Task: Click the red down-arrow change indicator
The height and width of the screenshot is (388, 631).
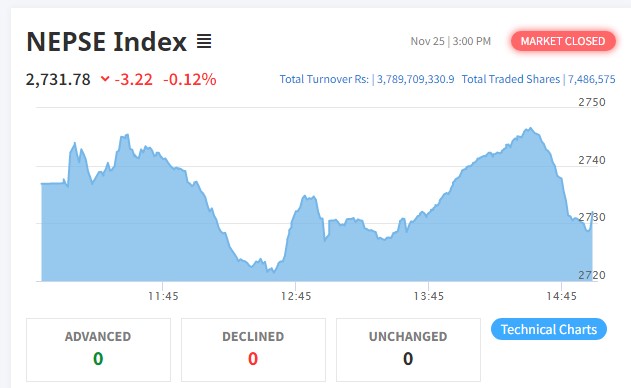Action: [x=105, y=79]
